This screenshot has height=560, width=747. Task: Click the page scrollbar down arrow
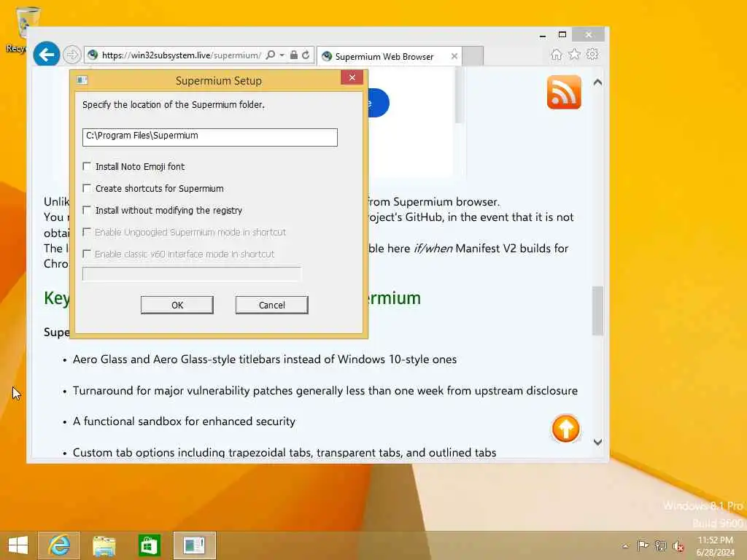point(598,442)
